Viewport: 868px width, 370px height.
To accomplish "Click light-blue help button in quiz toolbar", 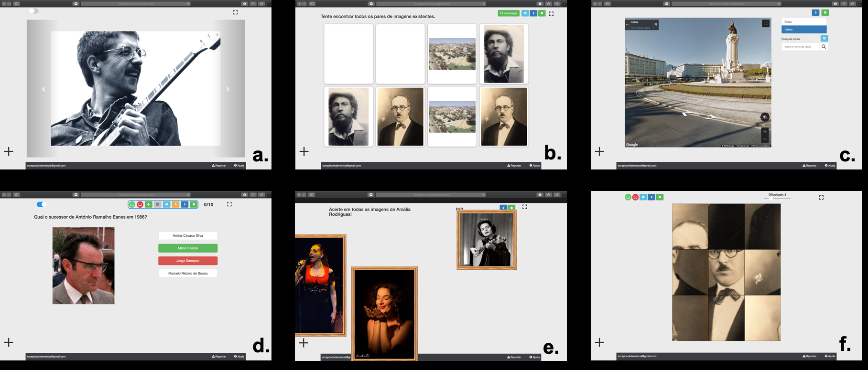I will pos(167,204).
